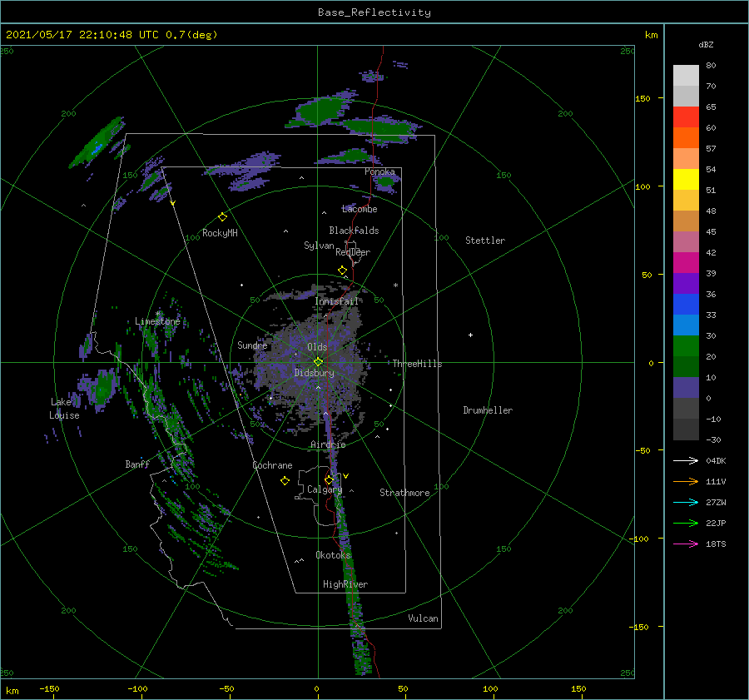This screenshot has width=749, height=700.
Task: Click the Calgary city label
Action: [325, 489]
